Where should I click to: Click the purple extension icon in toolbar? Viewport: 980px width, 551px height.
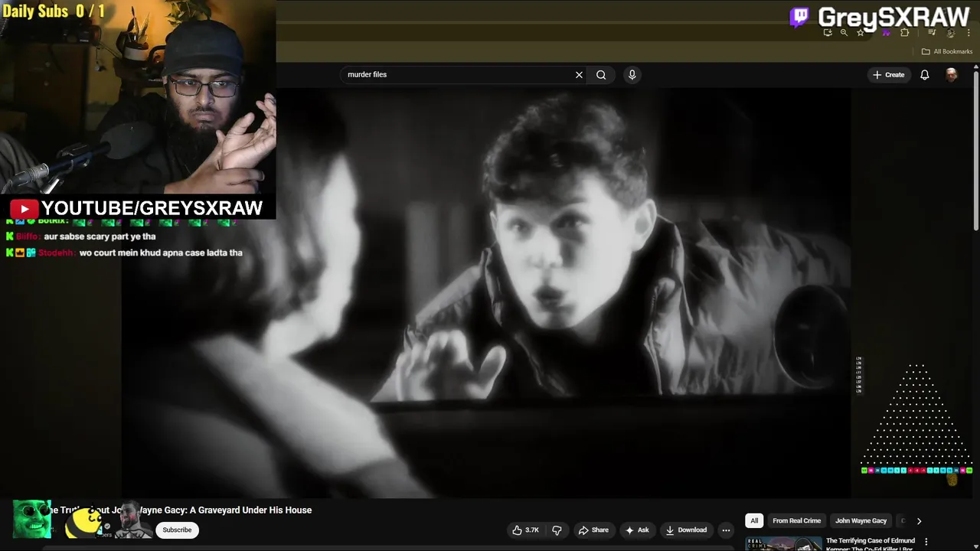[886, 33]
